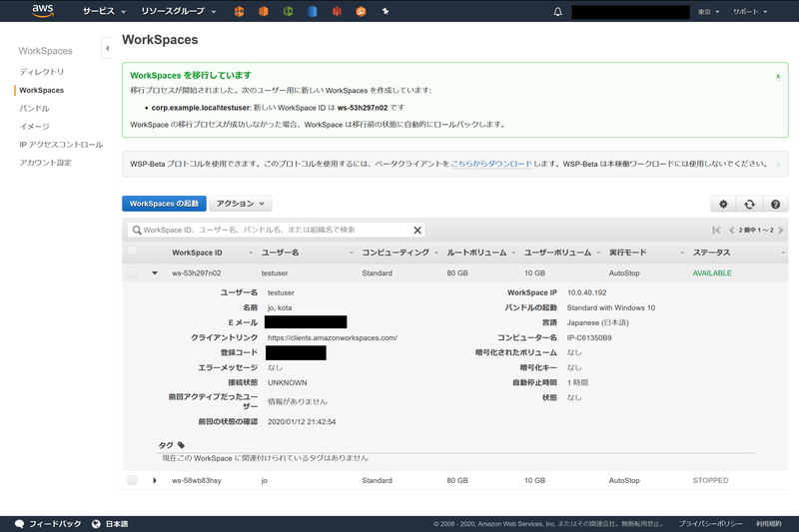799x532 pixels.
Task: Open the green service shortcut icon
Action: 288,11
